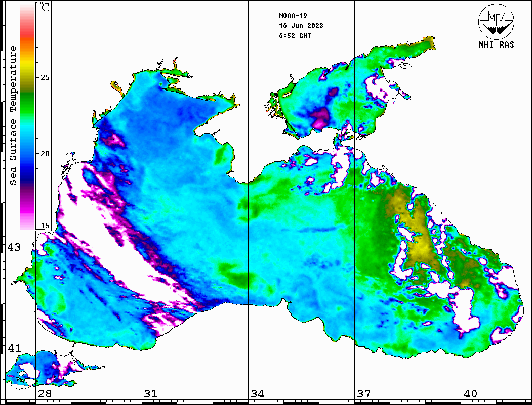Click latitude label 41

click(x=14, y=348)
